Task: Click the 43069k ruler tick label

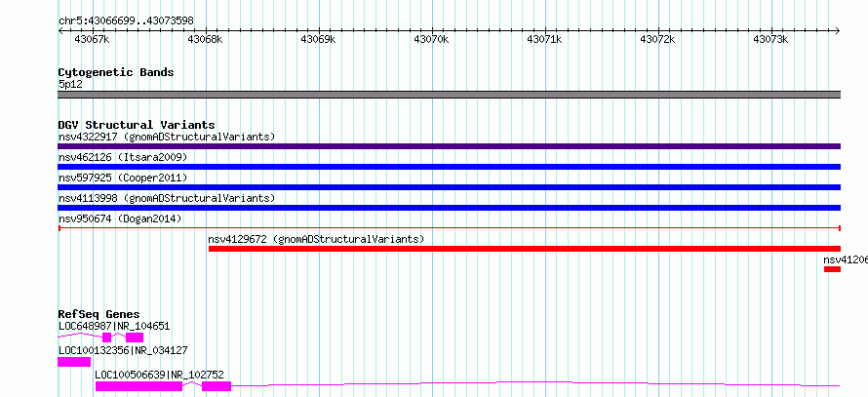Action: (x=318, y=39)
